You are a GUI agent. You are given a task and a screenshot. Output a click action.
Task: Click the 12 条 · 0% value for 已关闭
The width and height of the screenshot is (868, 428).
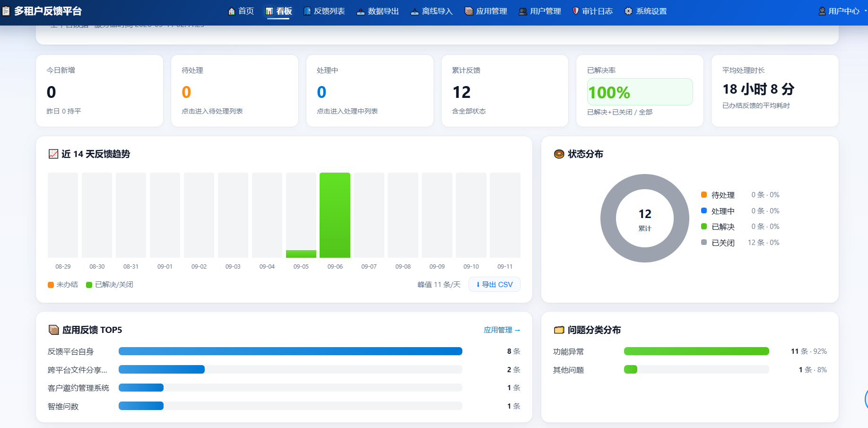764,243
